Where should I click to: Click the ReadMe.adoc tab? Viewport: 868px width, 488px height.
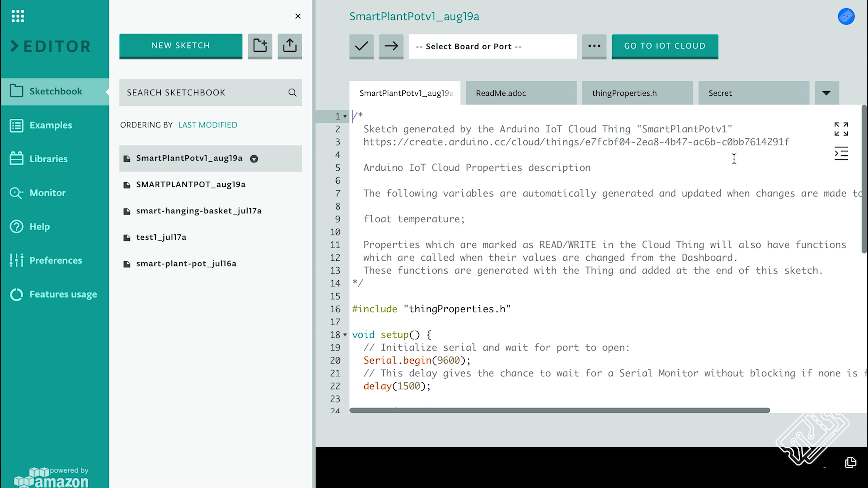500,93
